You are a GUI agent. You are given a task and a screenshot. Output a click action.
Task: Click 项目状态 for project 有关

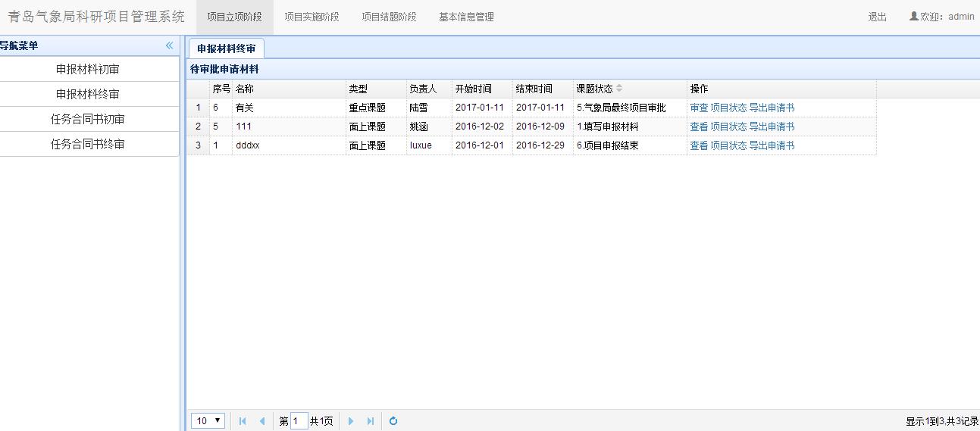pos(728,108)
